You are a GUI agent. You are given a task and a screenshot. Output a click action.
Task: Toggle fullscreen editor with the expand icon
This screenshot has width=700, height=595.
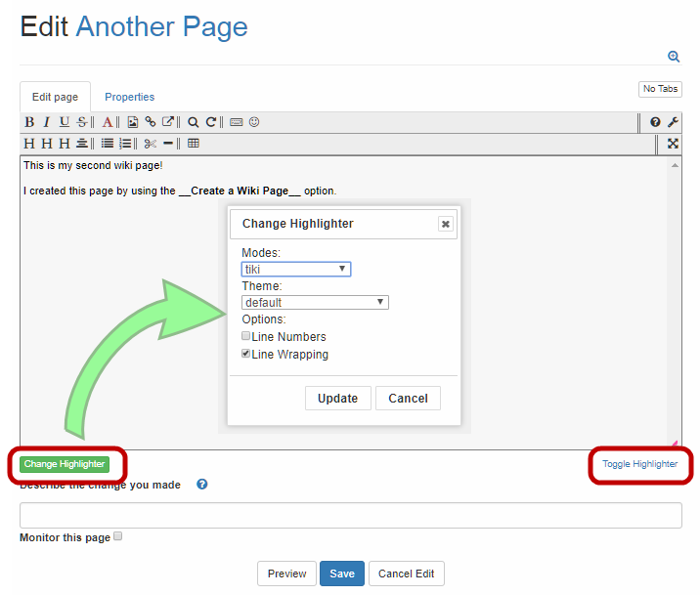click(x=673, y=144)
